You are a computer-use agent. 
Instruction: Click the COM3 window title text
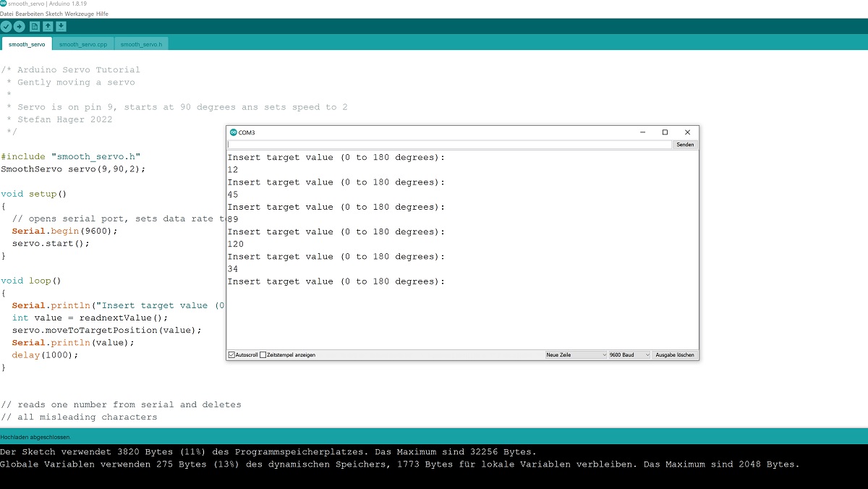click(x=247, y=132)
